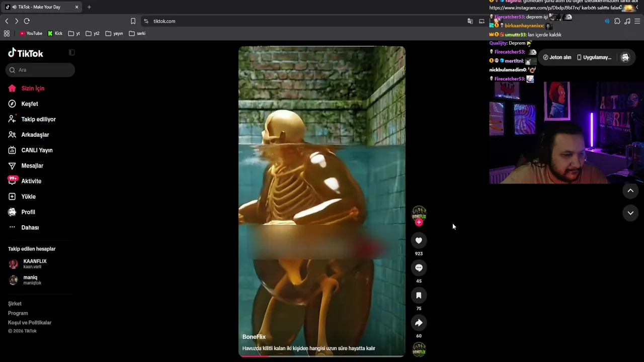
Task: Open the maniq followed account
Action: [x=25, y=280]
